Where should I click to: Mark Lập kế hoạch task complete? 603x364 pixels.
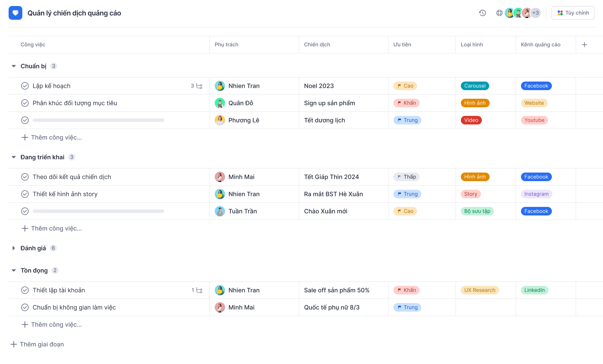click(25, 86)
